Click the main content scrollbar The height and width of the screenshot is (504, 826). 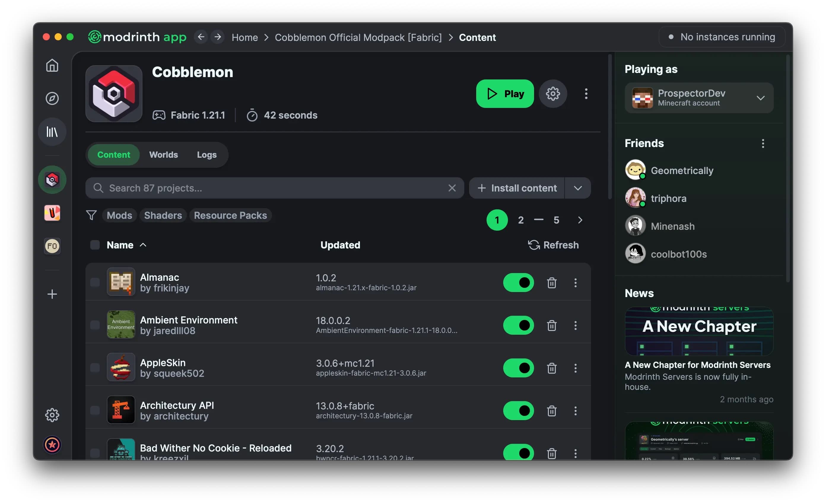click(x=610, y=127)
